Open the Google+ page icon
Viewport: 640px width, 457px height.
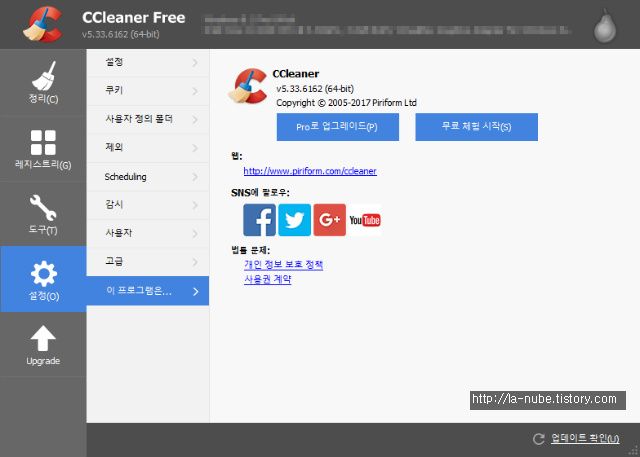click(329, 220)
